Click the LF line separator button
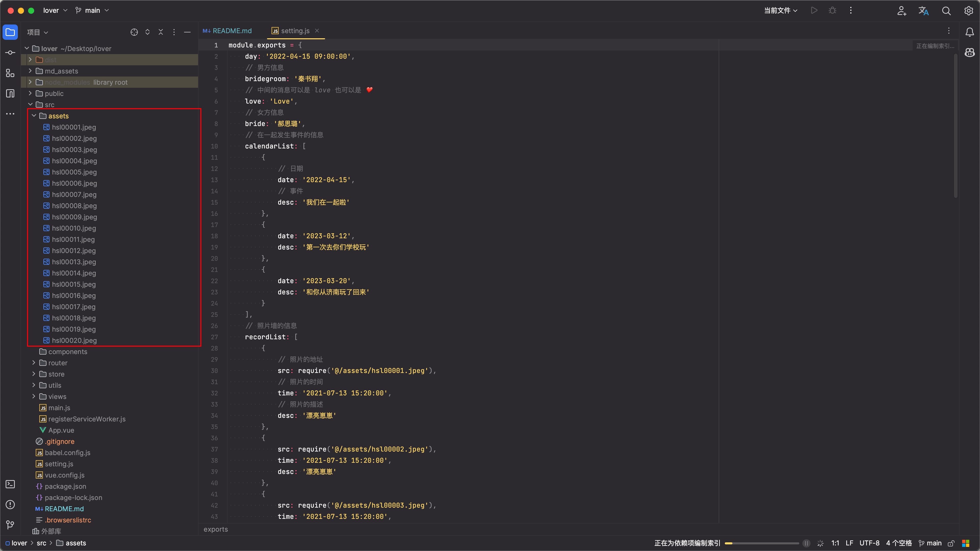Image resolution: width=980 pixels, height=551 pixels. (849, 543)
